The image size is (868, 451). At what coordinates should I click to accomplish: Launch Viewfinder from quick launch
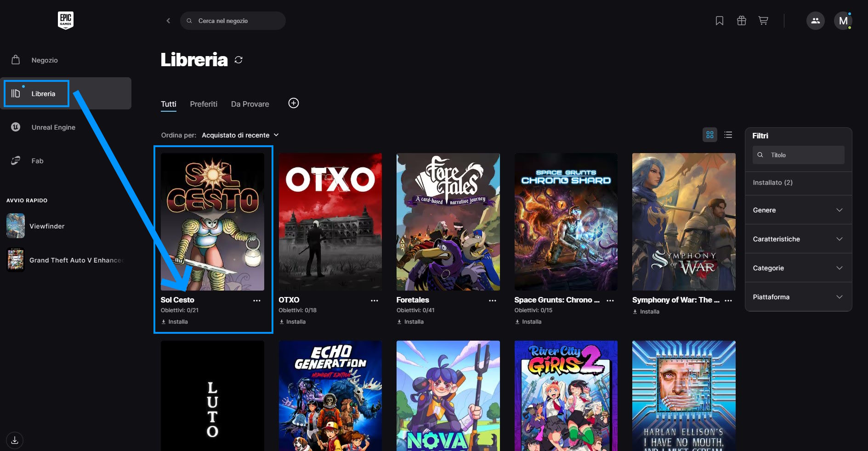66,226
